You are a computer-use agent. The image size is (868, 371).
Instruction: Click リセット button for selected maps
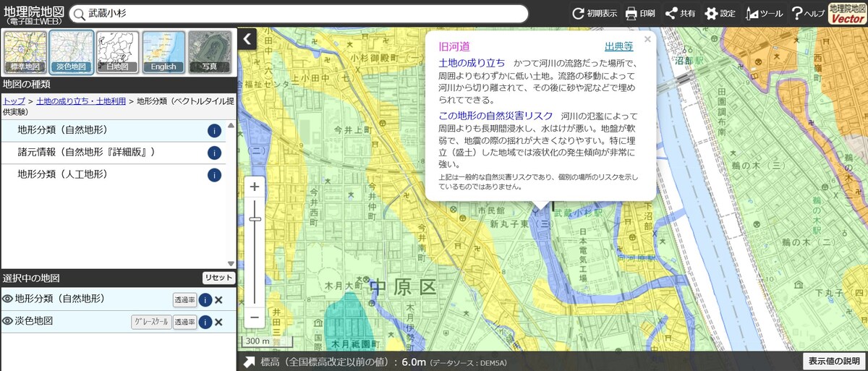pos(218,278)
